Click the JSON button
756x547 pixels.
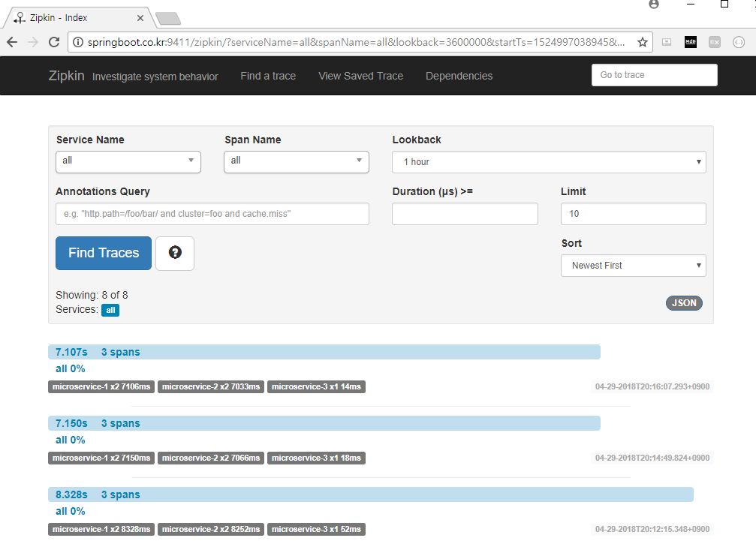(x=684, y=303)
